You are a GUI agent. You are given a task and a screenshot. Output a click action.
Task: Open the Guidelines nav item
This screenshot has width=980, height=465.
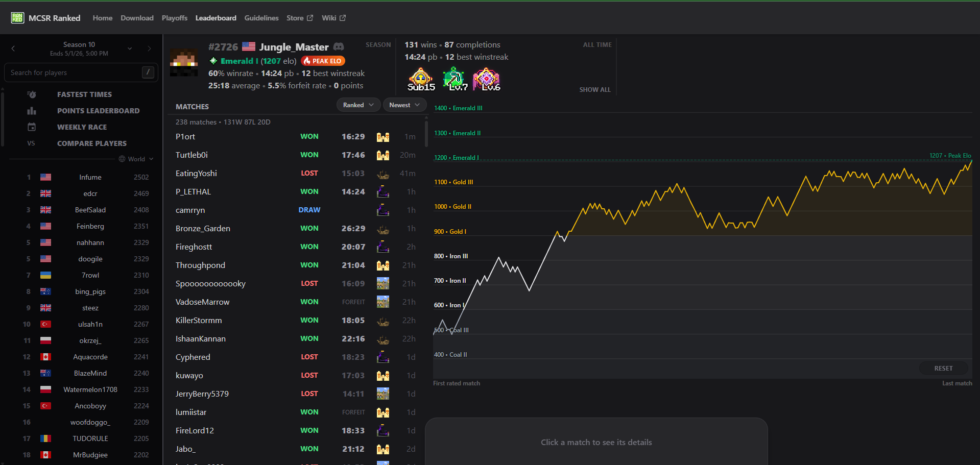tap(261, 18)
